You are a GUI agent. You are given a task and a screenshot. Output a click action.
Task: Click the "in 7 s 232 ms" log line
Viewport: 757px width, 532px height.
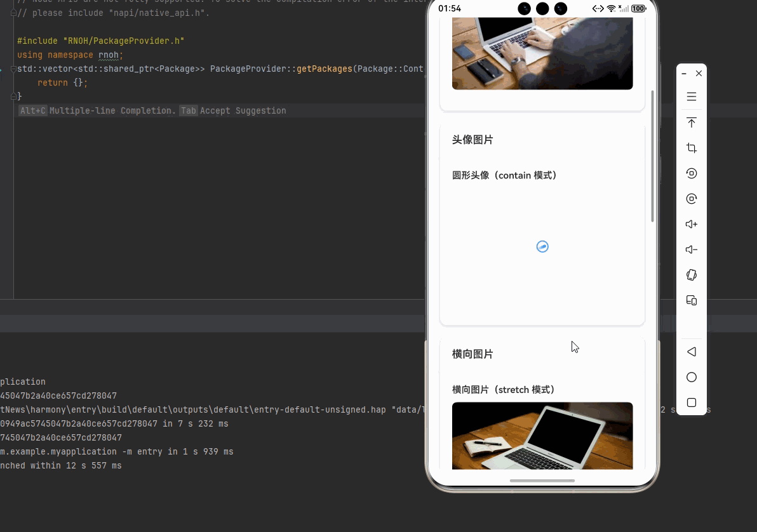[x=114, y=424]
